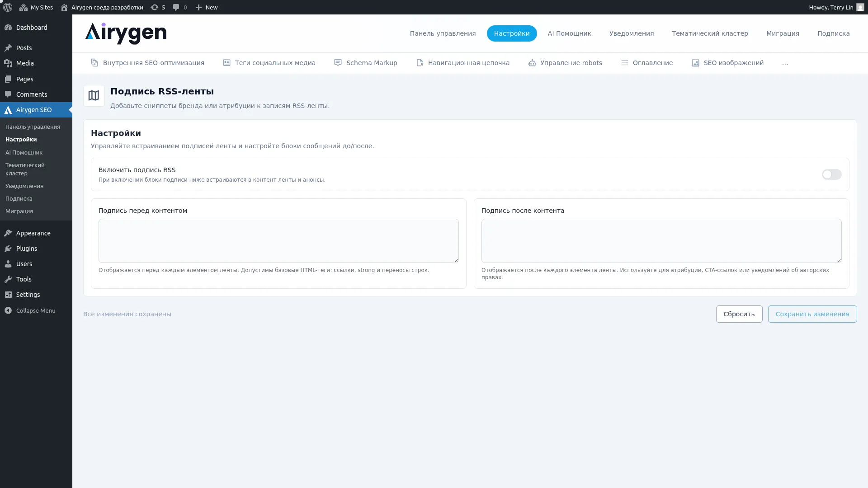The image size is (868, 488).
Task: Open SEO изображений settings tab
Action: (x=727, y=63)
